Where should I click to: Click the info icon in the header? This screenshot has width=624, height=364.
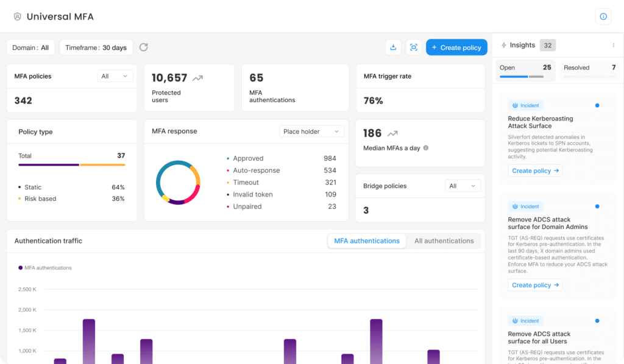click(x=603, y=16)
